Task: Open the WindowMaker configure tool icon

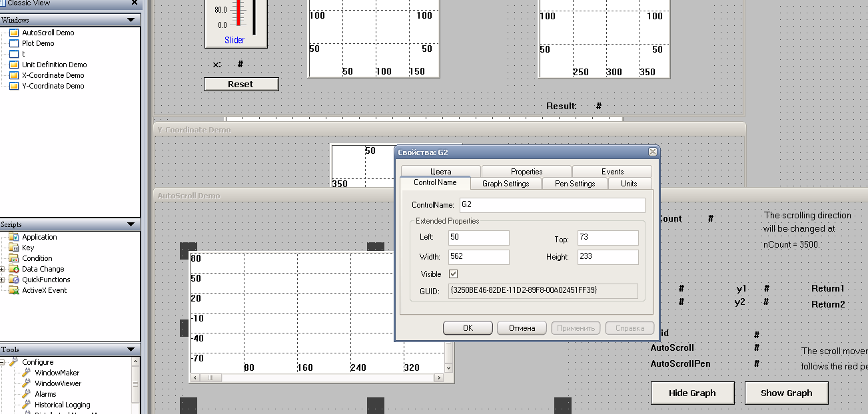Action: click(x=27, y=373)
